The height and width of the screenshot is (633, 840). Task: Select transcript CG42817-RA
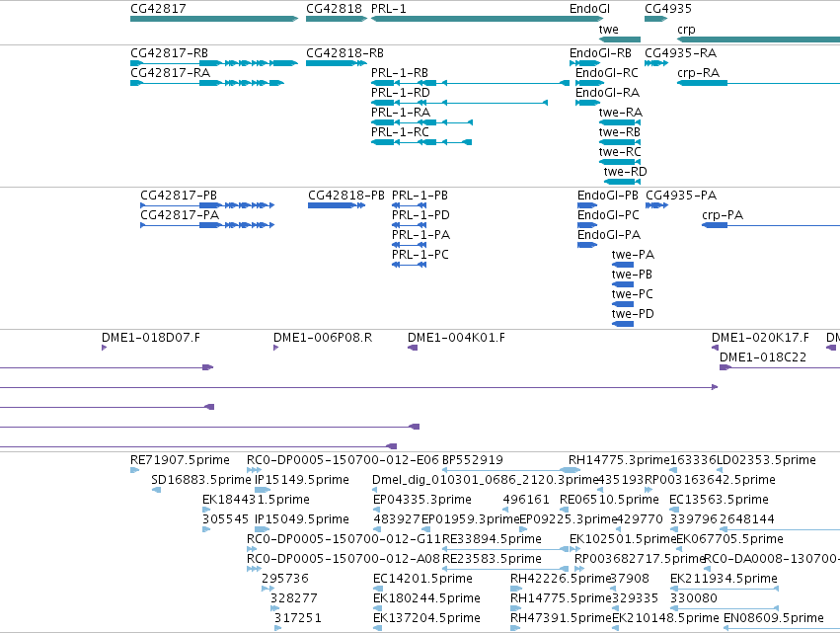207,83
